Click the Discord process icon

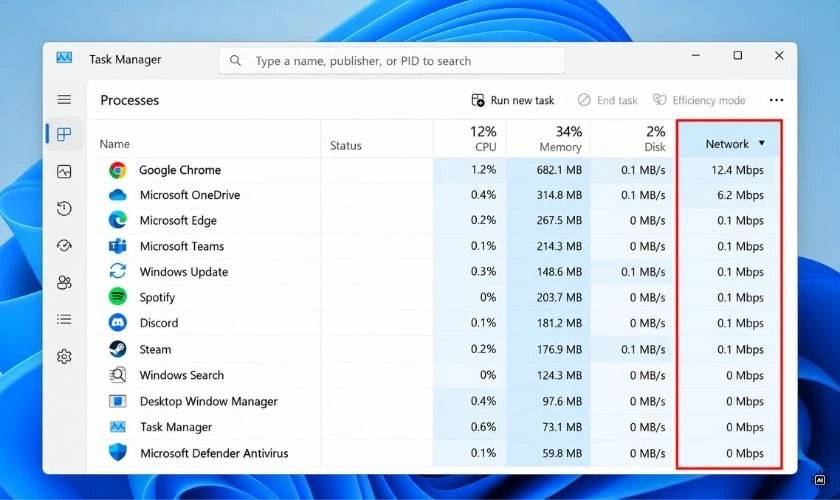point(117,323)
